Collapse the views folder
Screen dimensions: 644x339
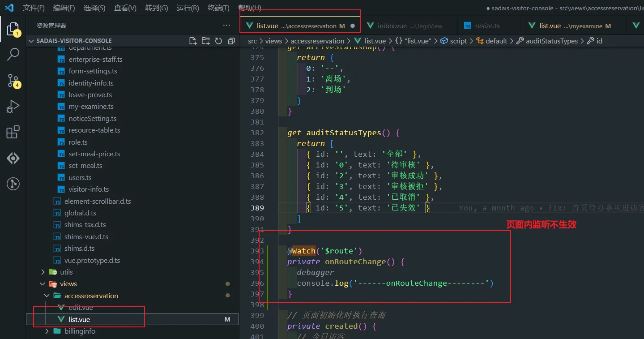(x=68, y=284)
